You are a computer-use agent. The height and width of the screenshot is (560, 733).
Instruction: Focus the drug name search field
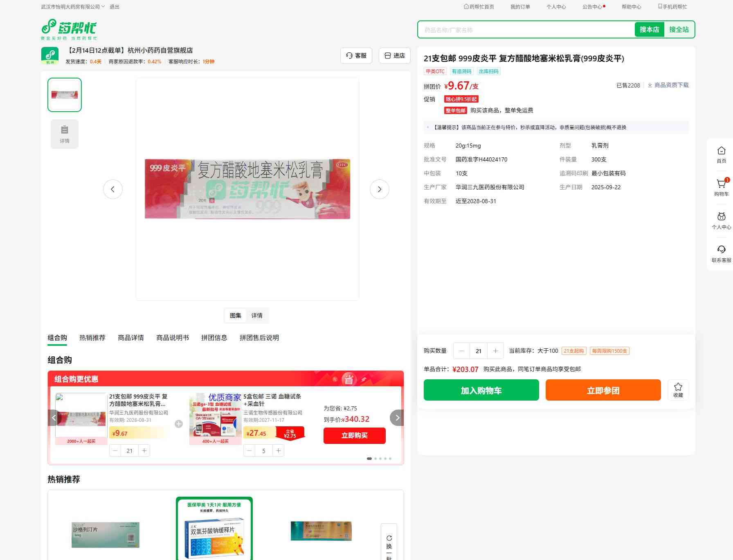pos(526,30)
